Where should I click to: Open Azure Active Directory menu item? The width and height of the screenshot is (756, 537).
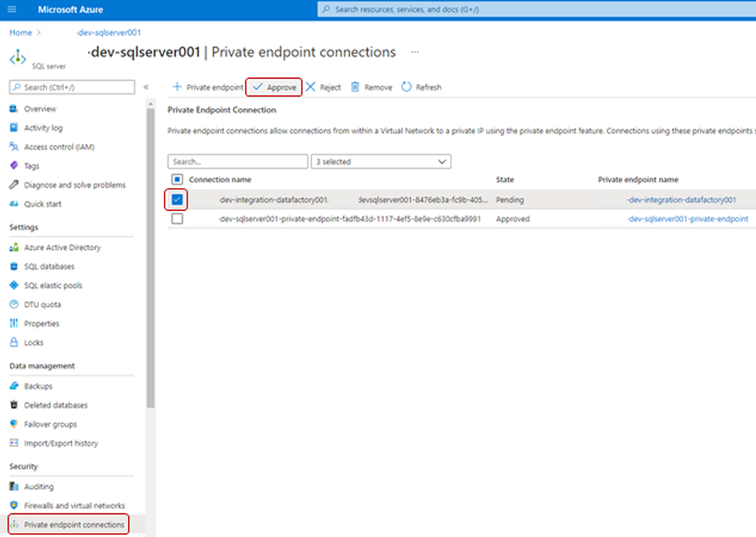(x=62, y=247)
